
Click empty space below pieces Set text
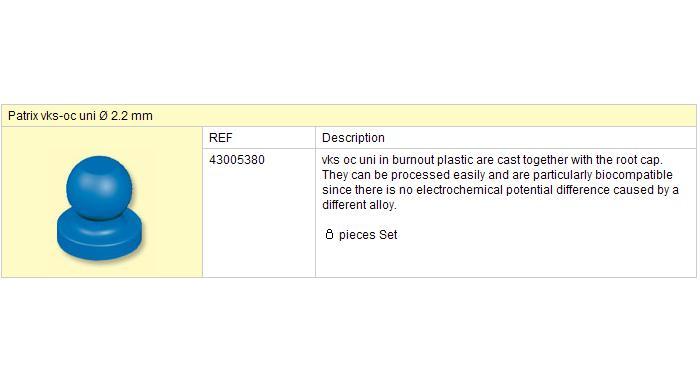[504, 259]
